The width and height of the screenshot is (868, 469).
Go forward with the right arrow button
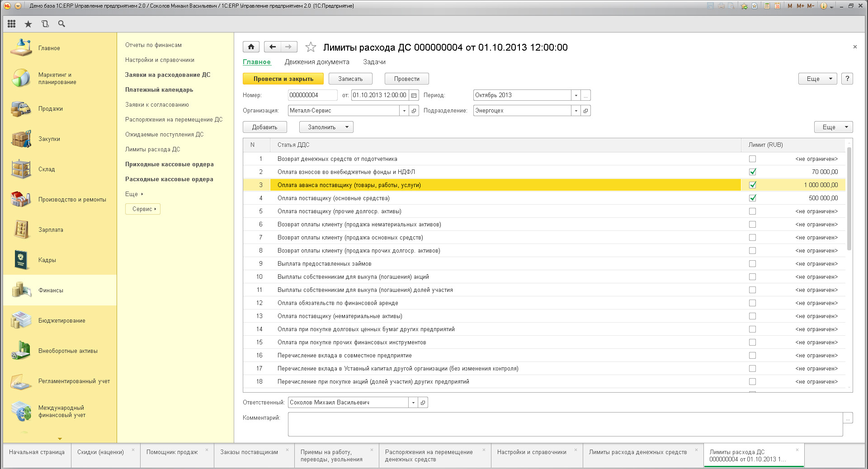click(x=289, y=47)
